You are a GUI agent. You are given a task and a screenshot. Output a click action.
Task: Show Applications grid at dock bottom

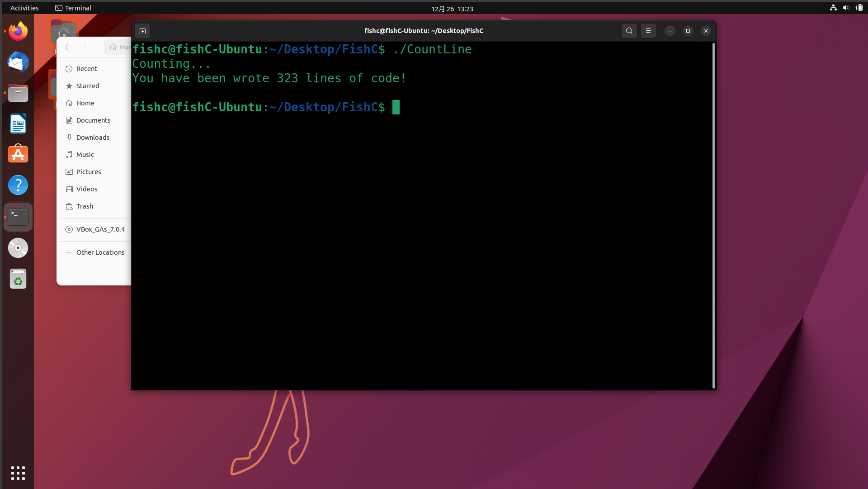point(18,473)
